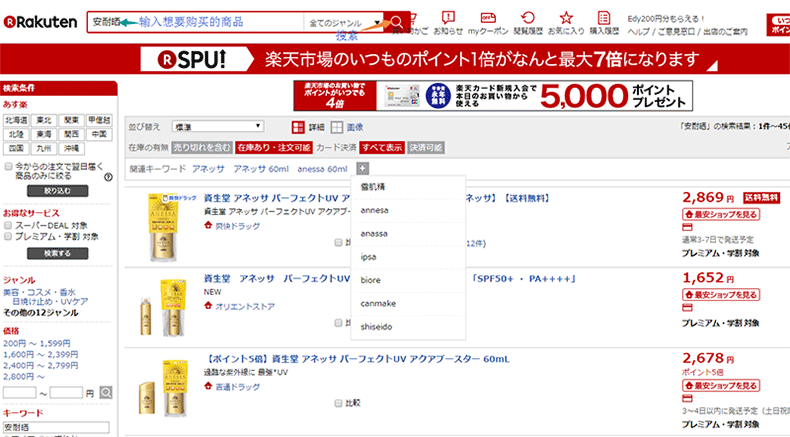The height and width of the screenshot is (437, 790).
Task: Check the プレミアム・学割 対象 checkbox
Action: [x=9, y=237]
